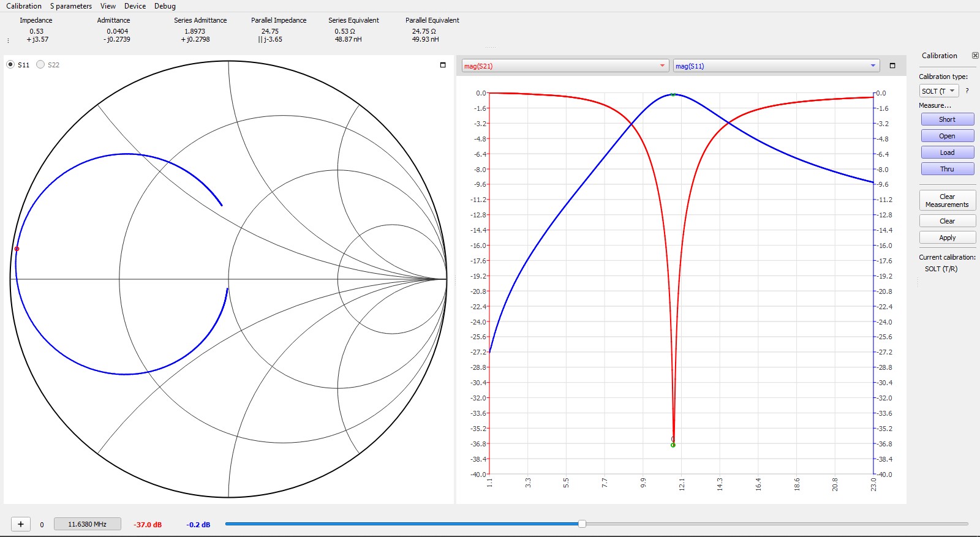Click the Current calibration SOLT (T/R) text
This screenshot has height=537, width=980.
tap(941, 269)
